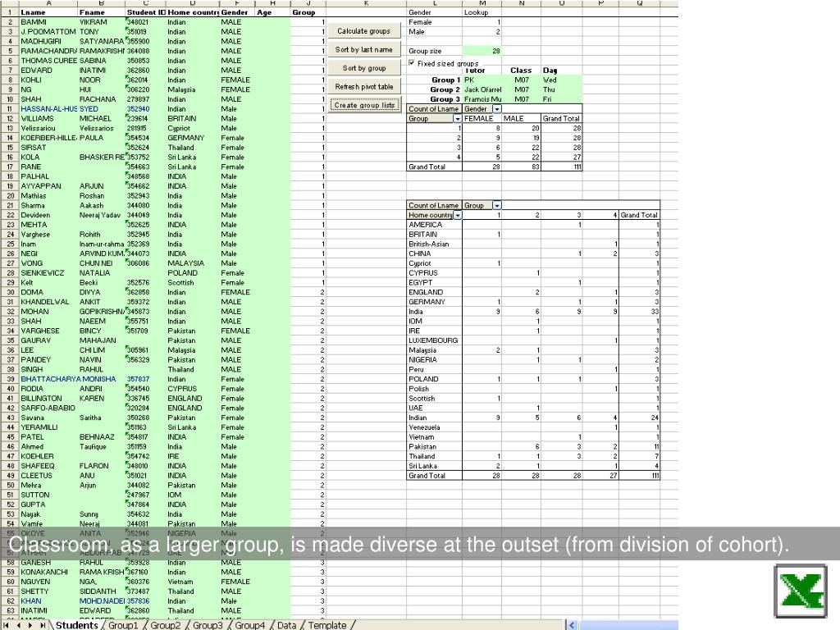Click Sort by group button
Image resolution: width=840 pixels, height=630 pixels.
coord(363,68)
